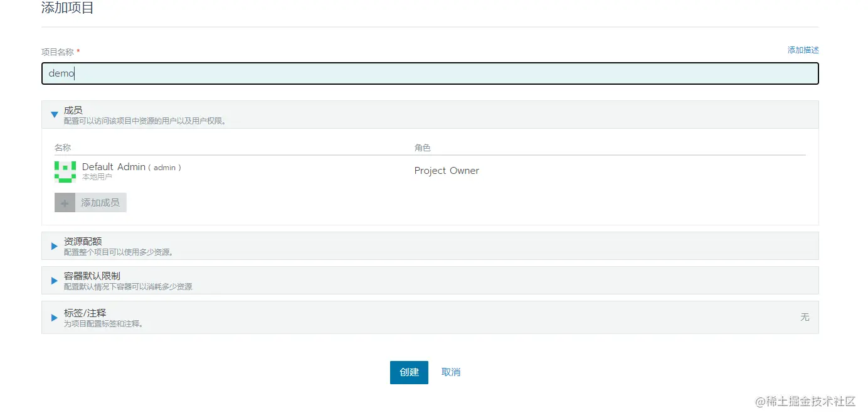Screen dimensions: 868x420
Task: Expand the 标签/注释 section
Action: [430, 317]
